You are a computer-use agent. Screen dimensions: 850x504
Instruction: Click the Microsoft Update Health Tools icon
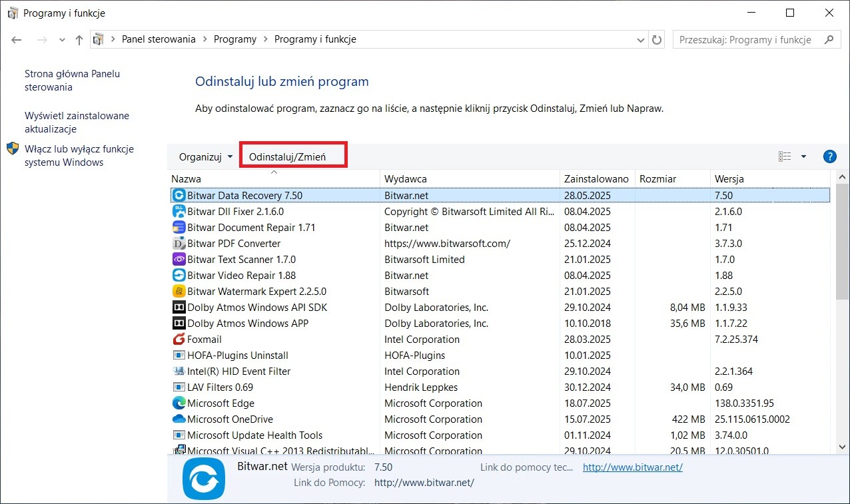tap(179, 435)
